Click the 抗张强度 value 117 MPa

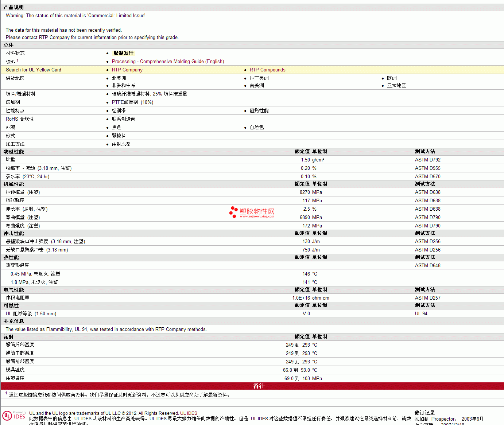point(312,201)
